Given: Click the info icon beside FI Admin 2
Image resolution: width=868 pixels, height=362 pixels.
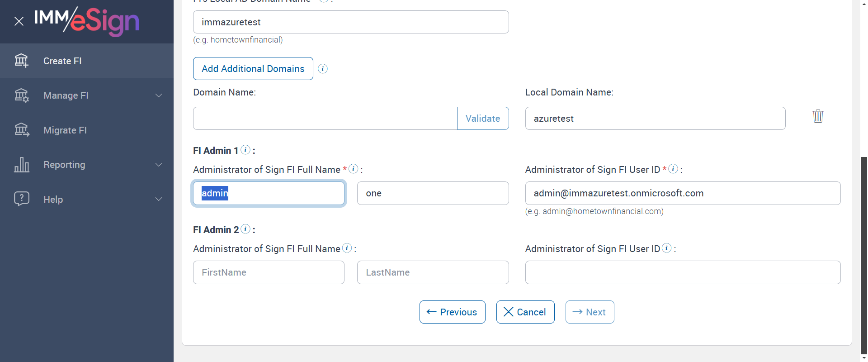Looking at the screenshot, I should (x=245, y=229).
